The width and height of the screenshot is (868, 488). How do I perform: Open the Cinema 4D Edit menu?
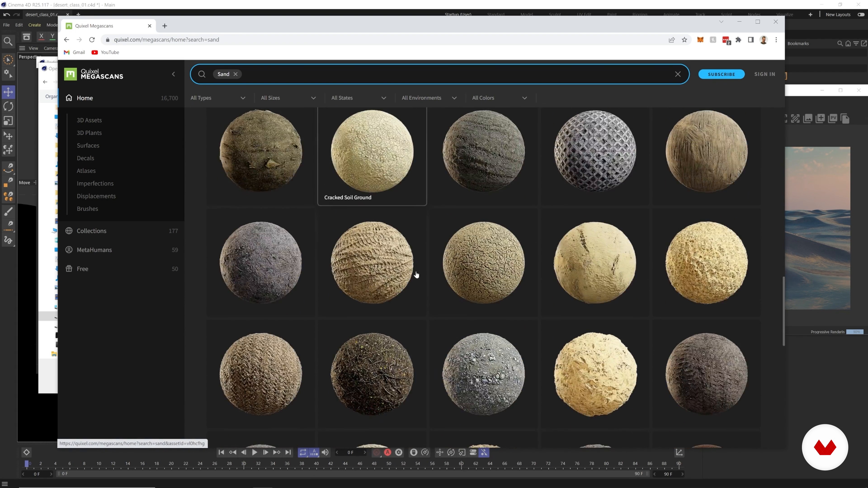19,25
